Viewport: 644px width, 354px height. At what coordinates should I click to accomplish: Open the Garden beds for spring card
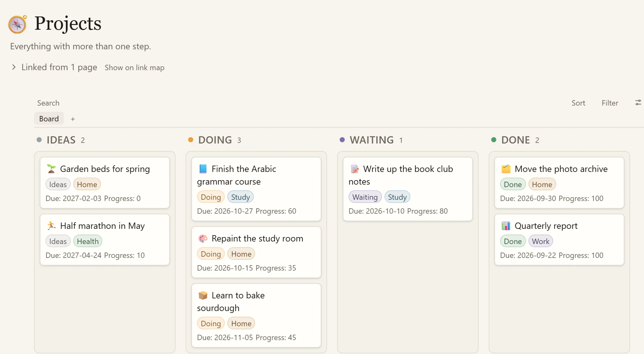tap(105, 183)
